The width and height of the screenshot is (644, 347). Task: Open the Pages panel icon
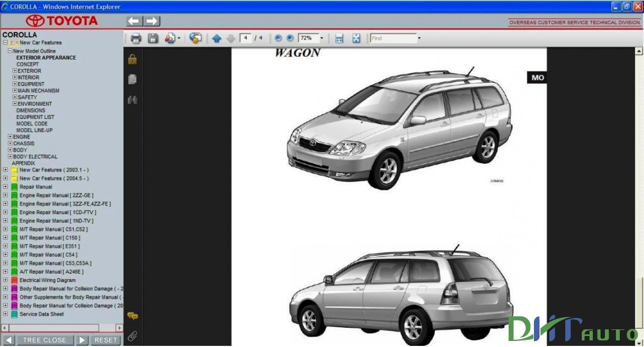point(132,79)
